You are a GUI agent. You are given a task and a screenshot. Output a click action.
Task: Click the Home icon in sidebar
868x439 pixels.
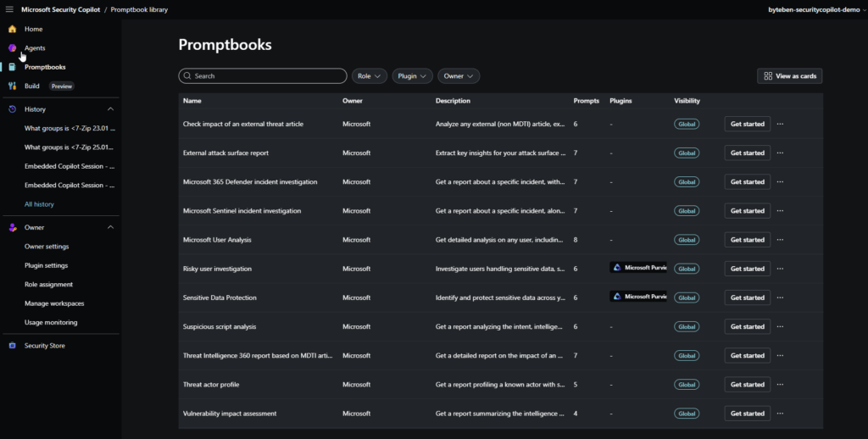click(x=12, y=29)
